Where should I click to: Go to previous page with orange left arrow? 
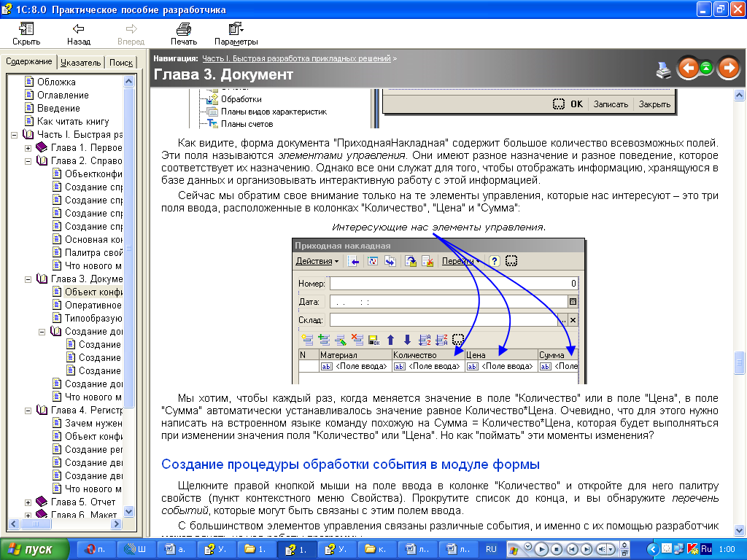(687, 69)
